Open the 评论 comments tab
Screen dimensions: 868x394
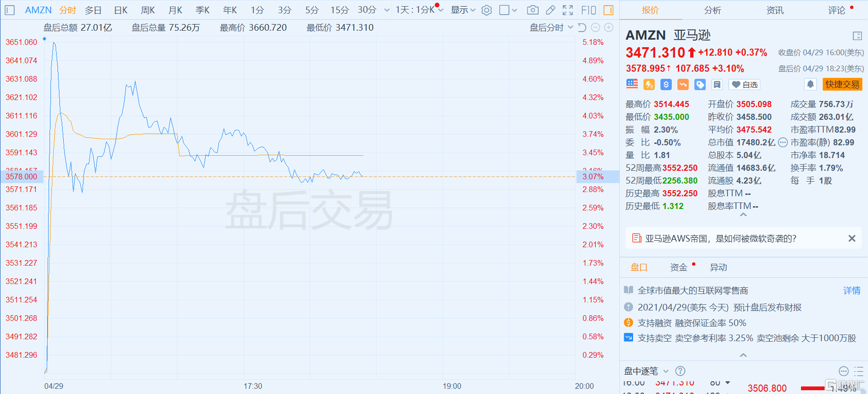click(x=837, y=10)
